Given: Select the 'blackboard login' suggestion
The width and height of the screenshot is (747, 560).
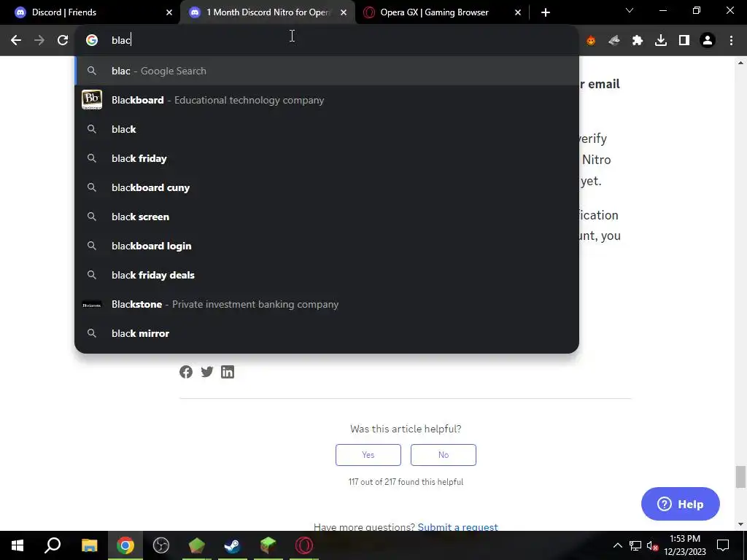Looking at the screenshot, I should point(327,246).
